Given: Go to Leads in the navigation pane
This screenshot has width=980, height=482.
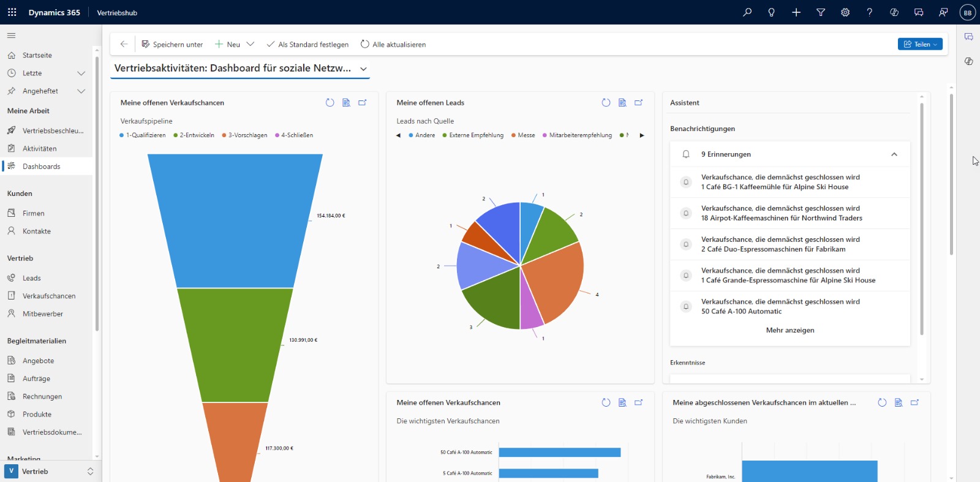Looking at the screenshot, I should [32, 278].
